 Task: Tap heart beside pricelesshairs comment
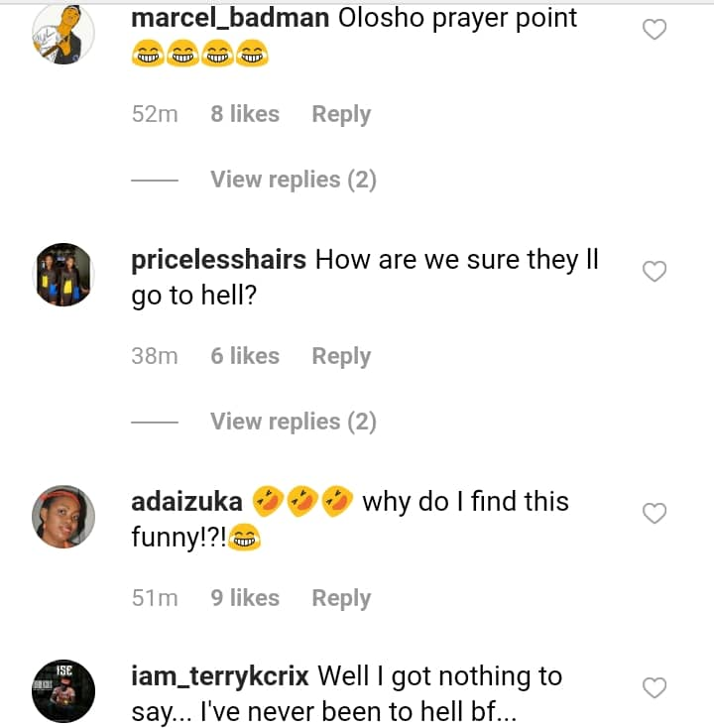click(x=654, y=271)
